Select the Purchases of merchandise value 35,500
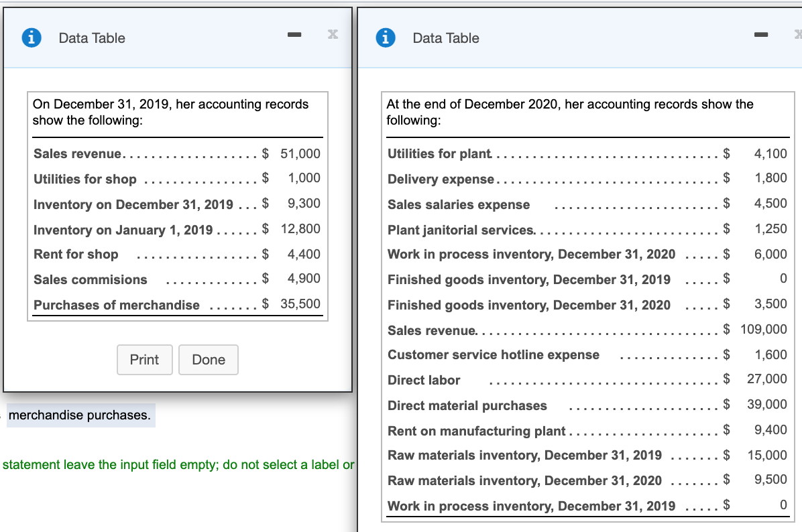 point(306,304)
